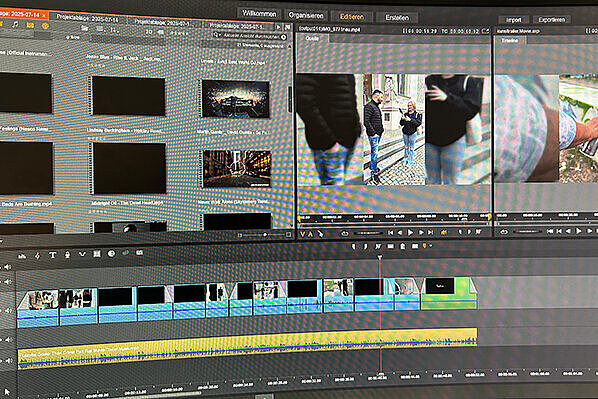Toggle loop playback in source player
This screenshot has height=399, width=598.
click(345, 233)
